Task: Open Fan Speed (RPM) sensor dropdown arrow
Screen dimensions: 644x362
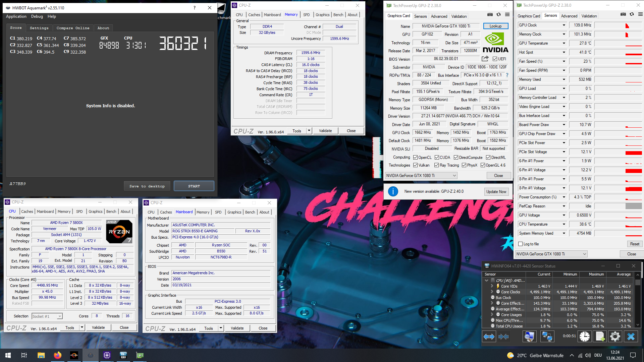Action: 564,70
